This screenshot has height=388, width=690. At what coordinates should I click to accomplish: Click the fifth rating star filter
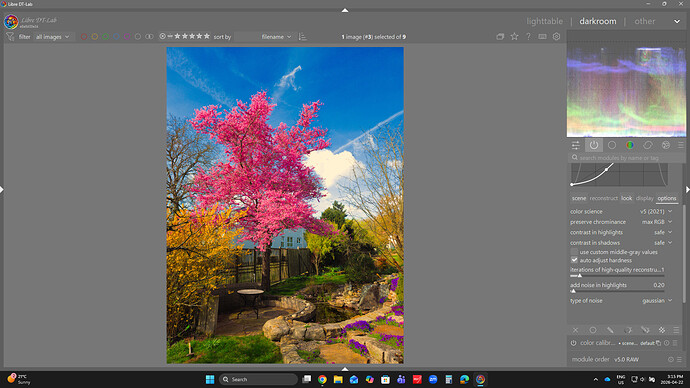click(207, 37)
